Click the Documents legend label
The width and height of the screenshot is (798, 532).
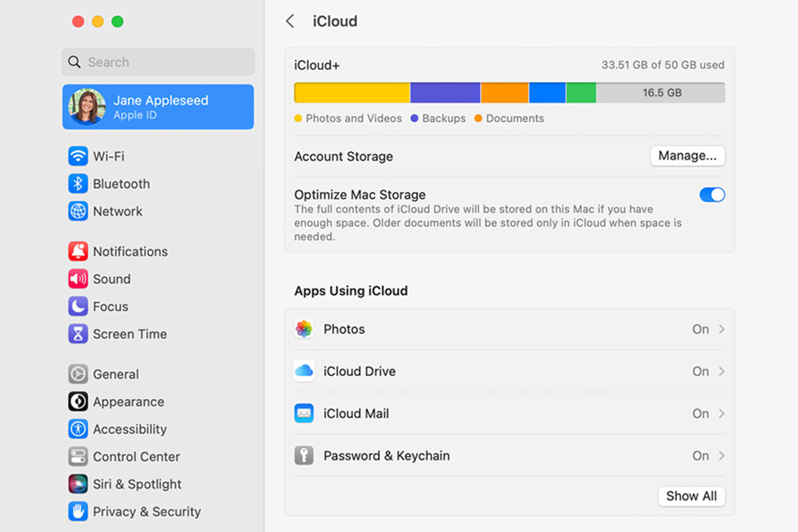(515, 118)
